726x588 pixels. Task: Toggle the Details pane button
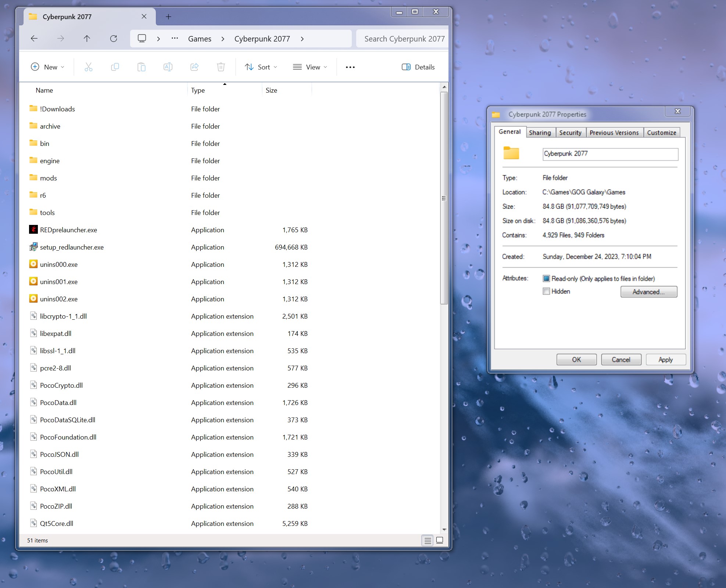pos(418,67)
